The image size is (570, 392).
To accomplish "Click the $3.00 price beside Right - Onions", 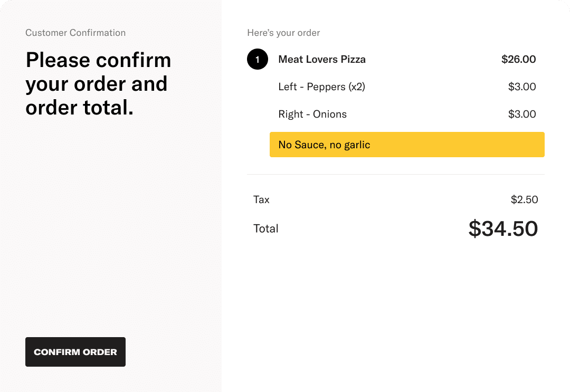I will click(x=522, y=114).
